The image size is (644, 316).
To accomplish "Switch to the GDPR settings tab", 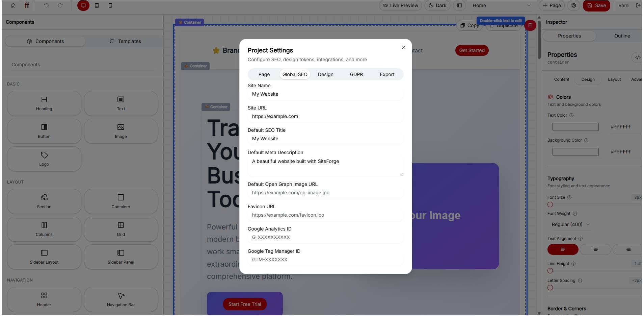I will coord(356,74).
